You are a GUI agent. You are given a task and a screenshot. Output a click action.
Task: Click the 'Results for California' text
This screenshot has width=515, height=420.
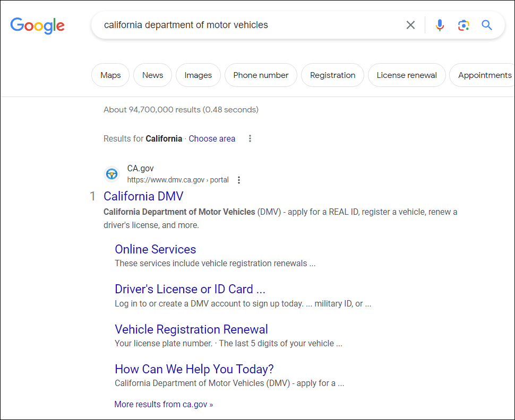[x=142, y=139]
